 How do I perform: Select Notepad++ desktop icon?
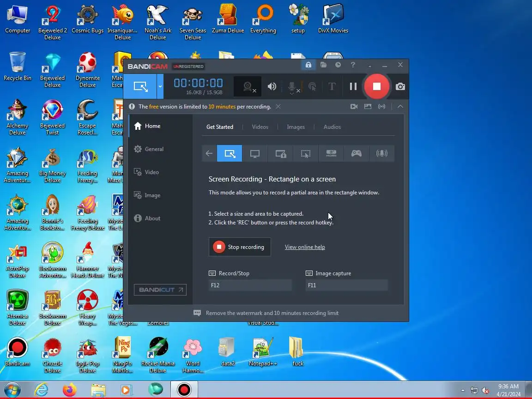pos(263,351)
